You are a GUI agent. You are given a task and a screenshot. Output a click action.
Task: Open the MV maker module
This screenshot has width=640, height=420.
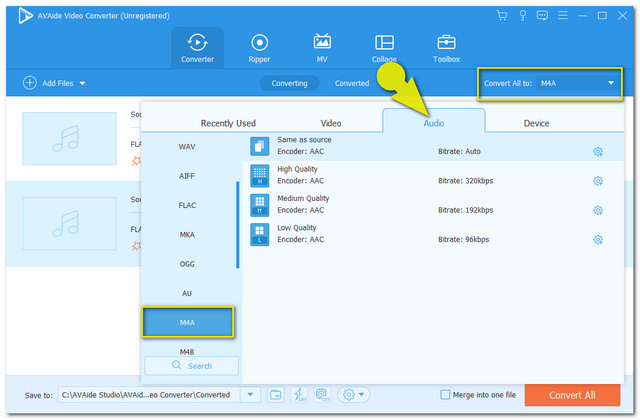coord(322,48)
